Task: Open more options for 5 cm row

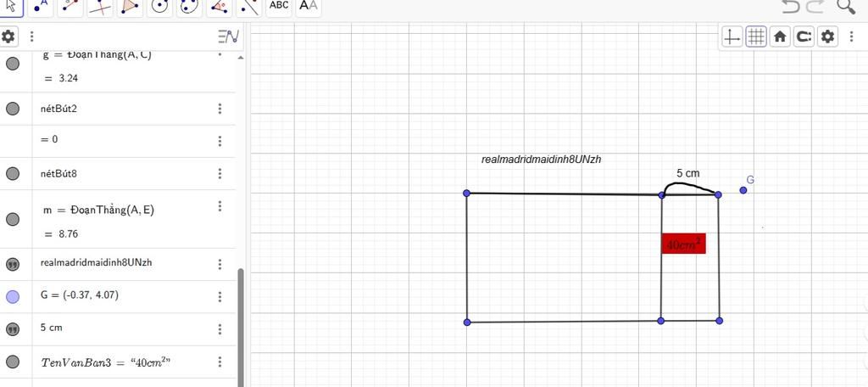Action: click(220, 329)
